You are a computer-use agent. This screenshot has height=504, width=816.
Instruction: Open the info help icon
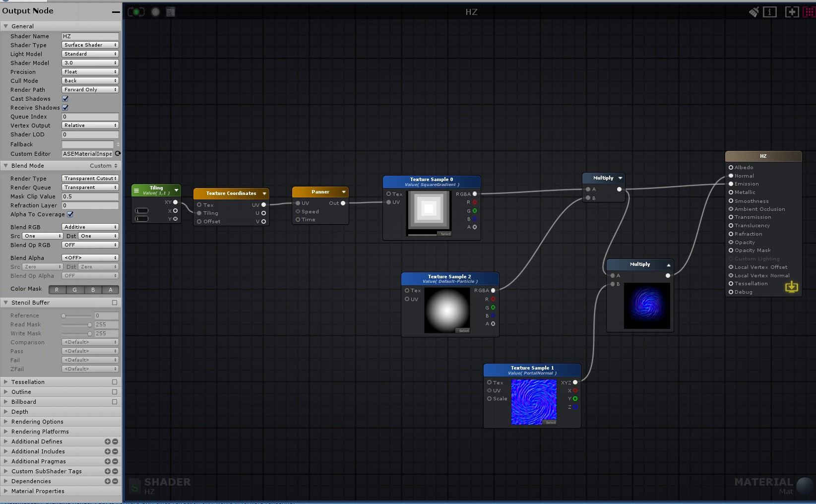pos(770,12)
